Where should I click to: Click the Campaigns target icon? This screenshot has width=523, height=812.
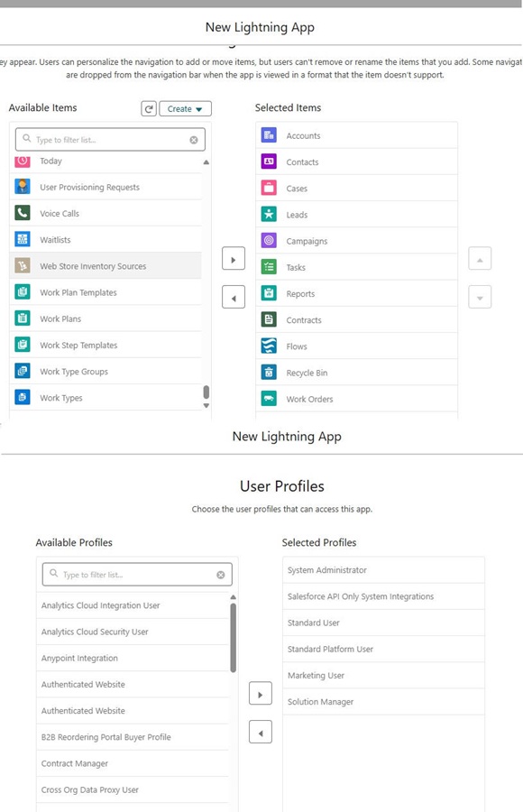click(x=269, y=241)
